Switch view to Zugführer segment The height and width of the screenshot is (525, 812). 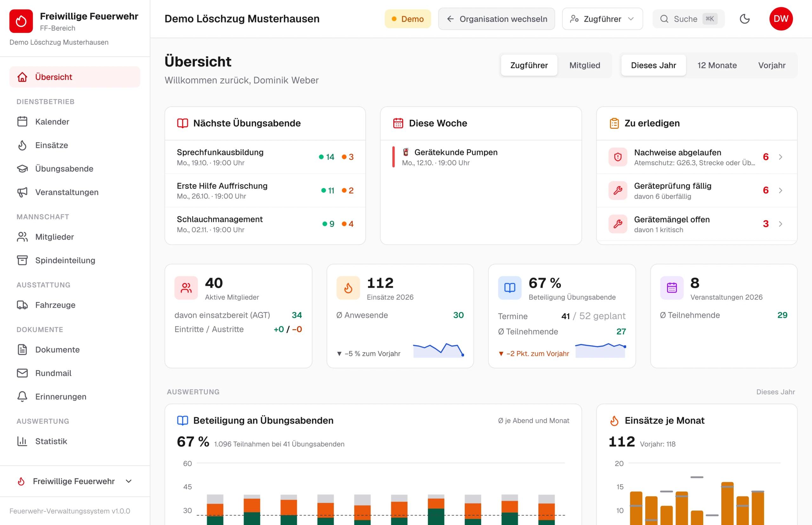(529, 65)
